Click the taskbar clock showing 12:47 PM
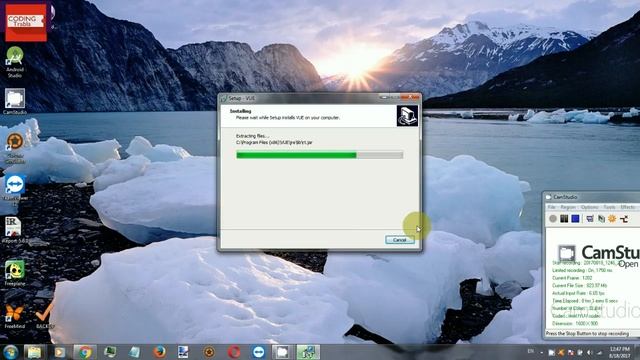 620,352
